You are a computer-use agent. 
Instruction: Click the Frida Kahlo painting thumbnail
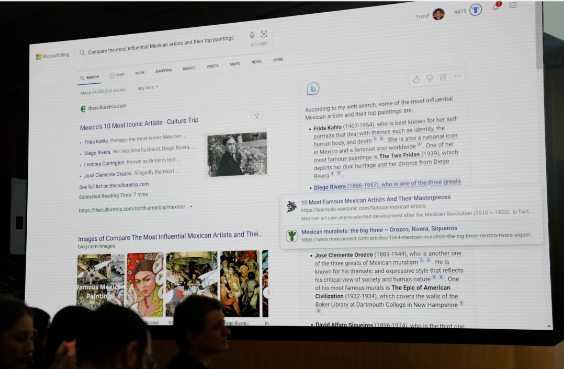145,284
